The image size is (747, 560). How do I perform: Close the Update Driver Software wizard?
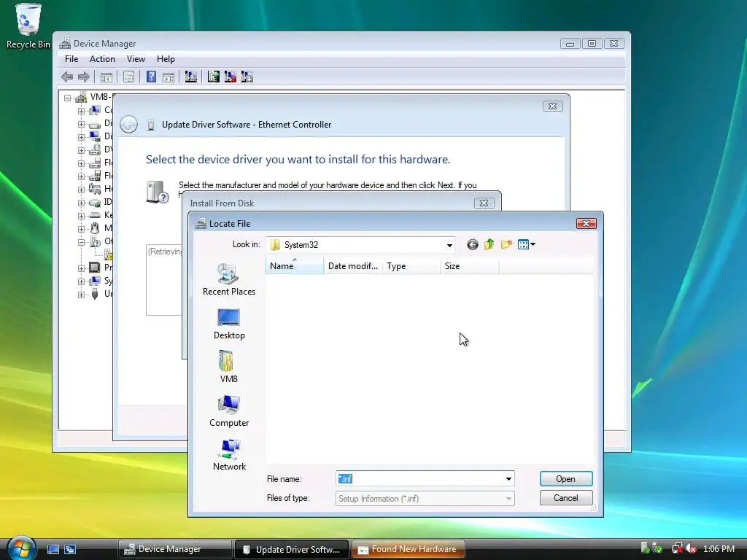[x=553, y=106]
